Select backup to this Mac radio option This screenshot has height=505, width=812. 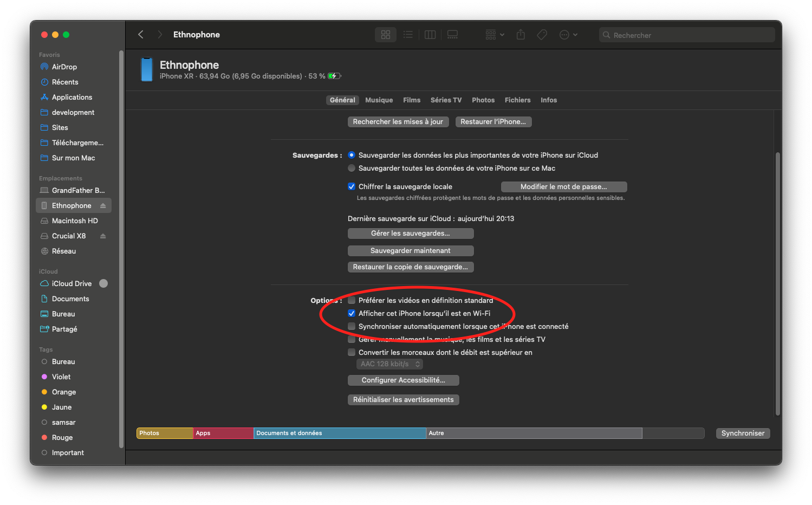(352, 168)
